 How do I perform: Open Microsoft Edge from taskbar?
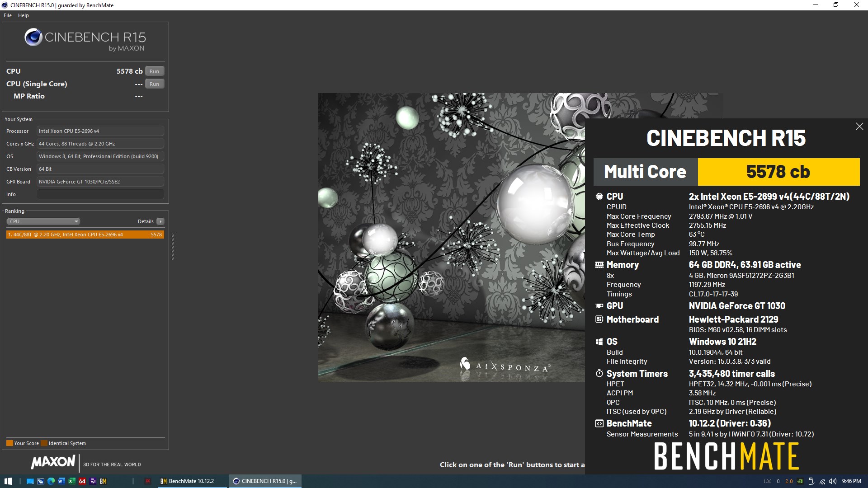click(x=51, y=481)
